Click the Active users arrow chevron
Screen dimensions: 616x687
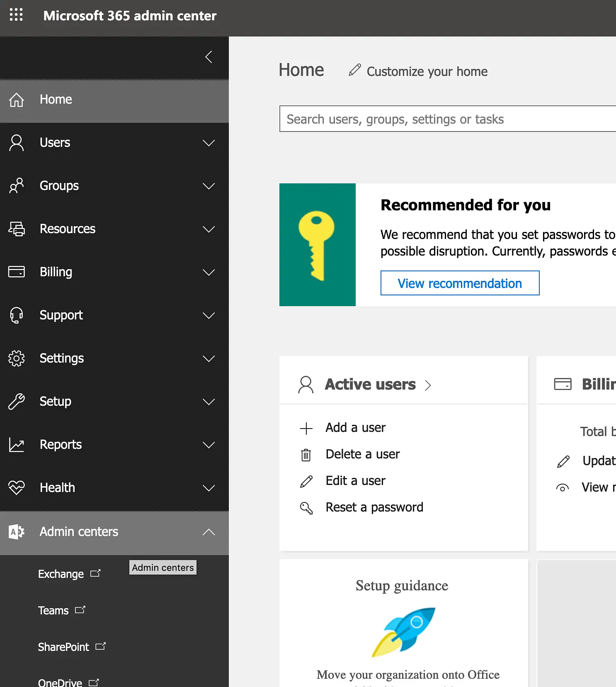pos(428,385)
